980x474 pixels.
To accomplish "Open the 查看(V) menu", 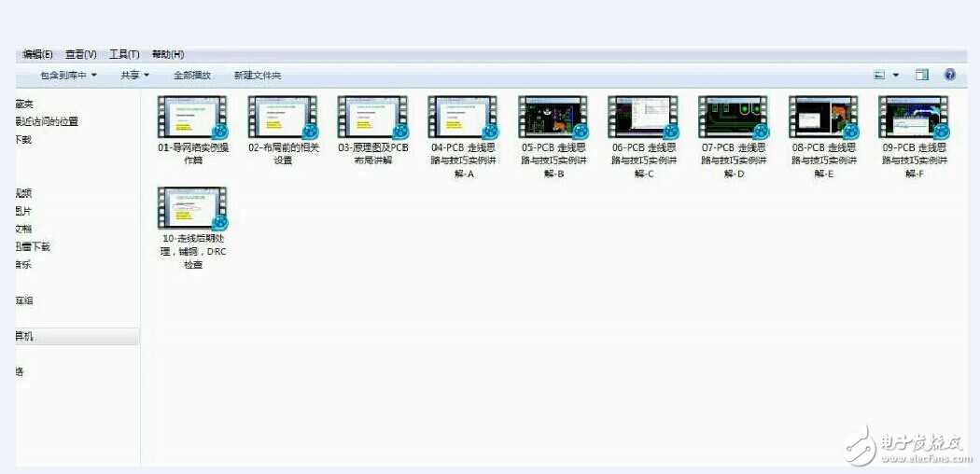I will point(80,55).
